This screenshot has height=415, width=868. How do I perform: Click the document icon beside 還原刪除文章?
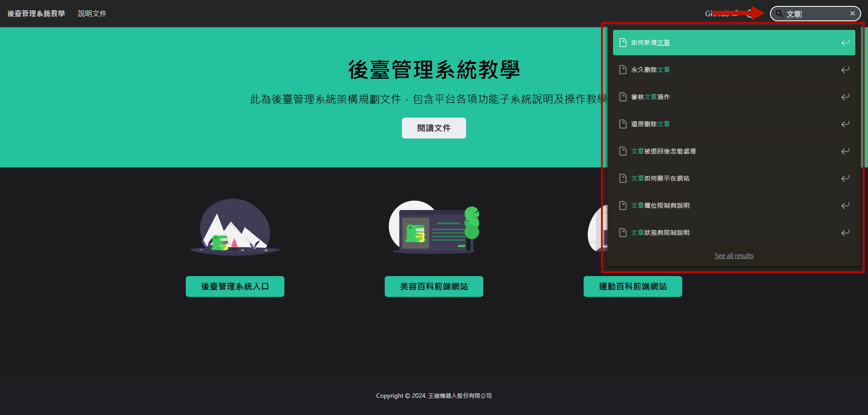pyautogui.click(x=623, y=124)
